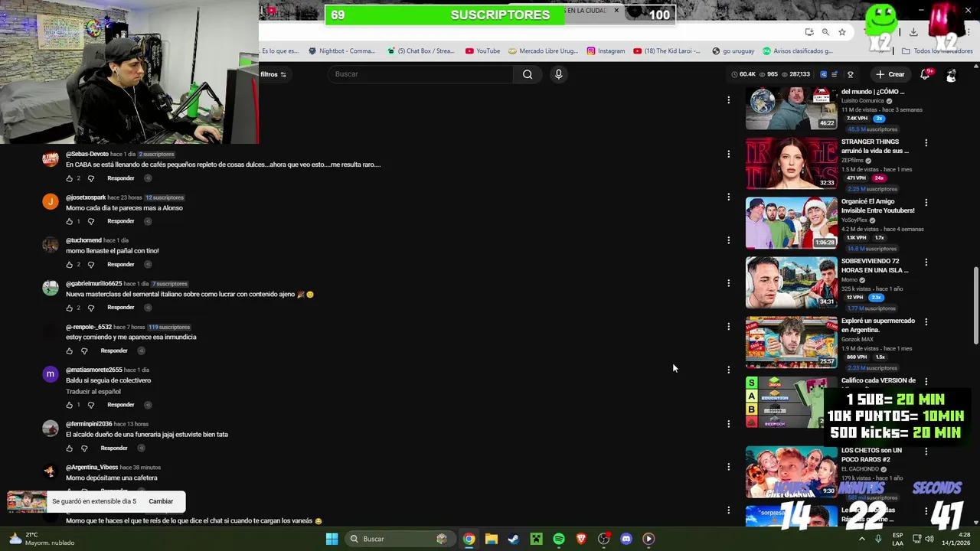Open Chrome from the taskbar

pyautogui.click(x=469, y=539)
